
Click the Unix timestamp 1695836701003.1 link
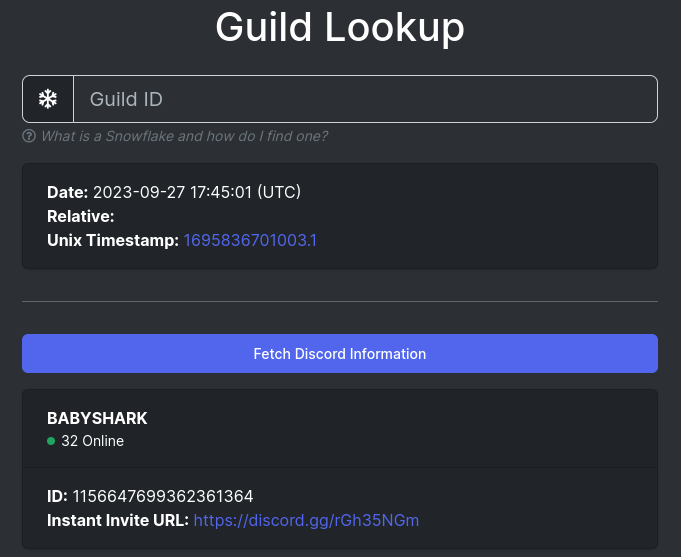point(250,240)
